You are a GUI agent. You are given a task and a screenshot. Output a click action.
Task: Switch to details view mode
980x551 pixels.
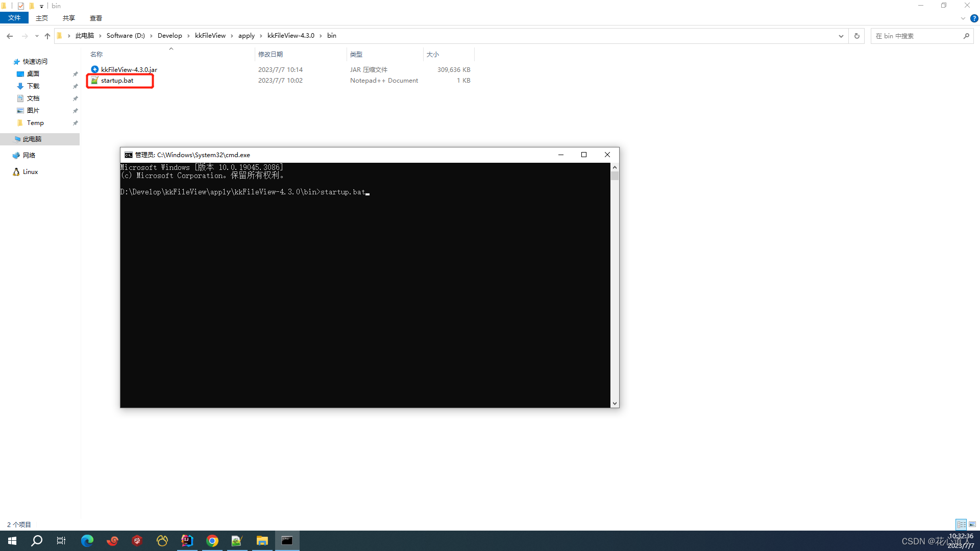961,524
